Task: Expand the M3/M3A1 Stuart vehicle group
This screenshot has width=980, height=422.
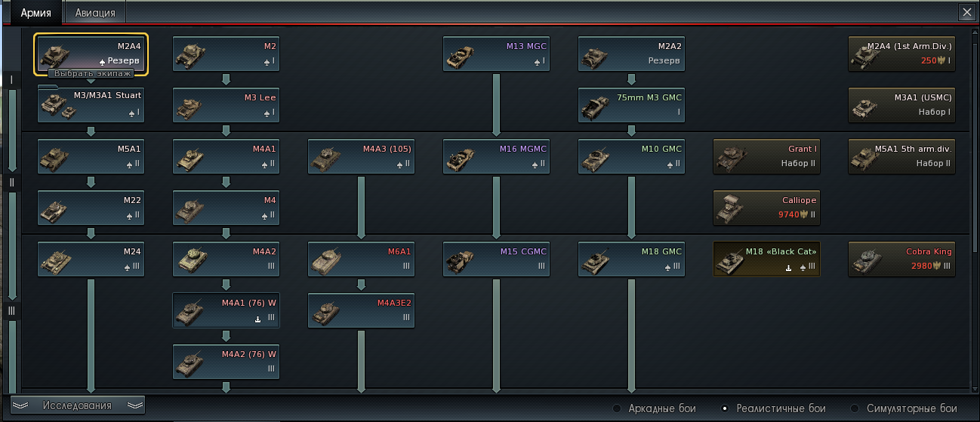Action: tap(91, 104)
